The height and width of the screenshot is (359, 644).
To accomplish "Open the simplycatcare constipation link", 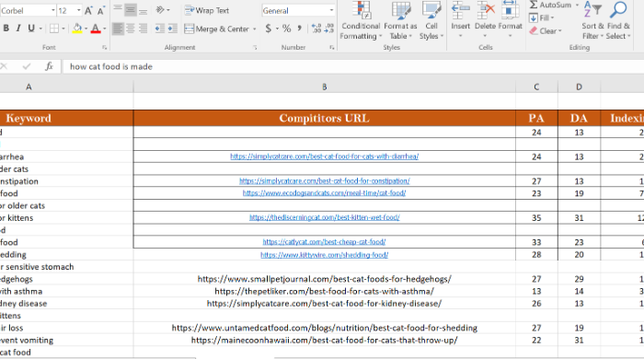I will click(x=325, y=181).
